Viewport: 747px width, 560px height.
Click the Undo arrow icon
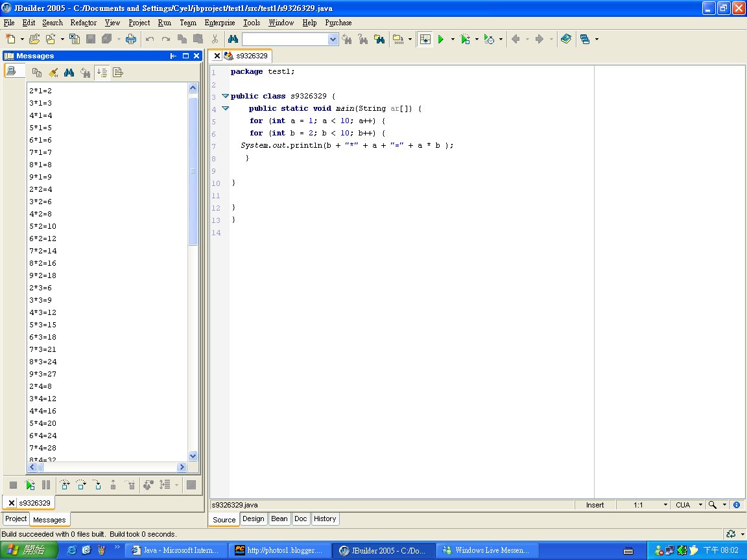pyautogui.click(x=150, y=39)
